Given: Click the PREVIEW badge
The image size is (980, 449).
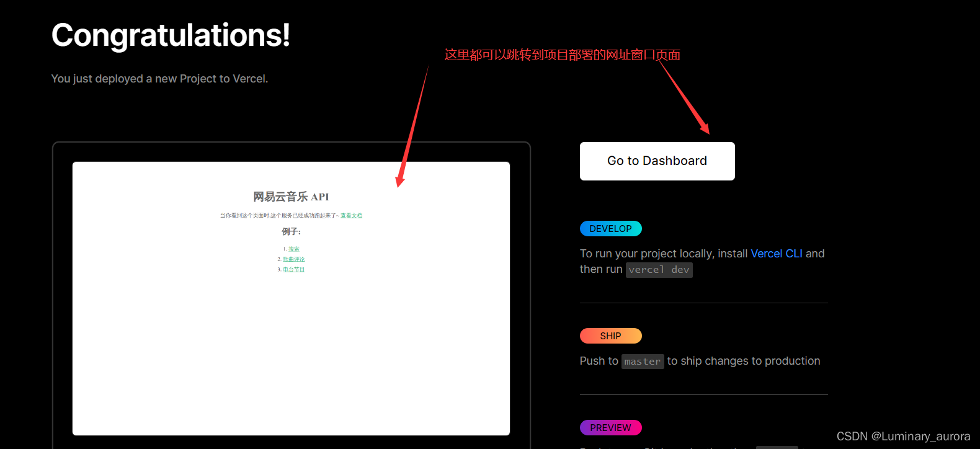Looking at the screenshot, I should pos(611,428).
